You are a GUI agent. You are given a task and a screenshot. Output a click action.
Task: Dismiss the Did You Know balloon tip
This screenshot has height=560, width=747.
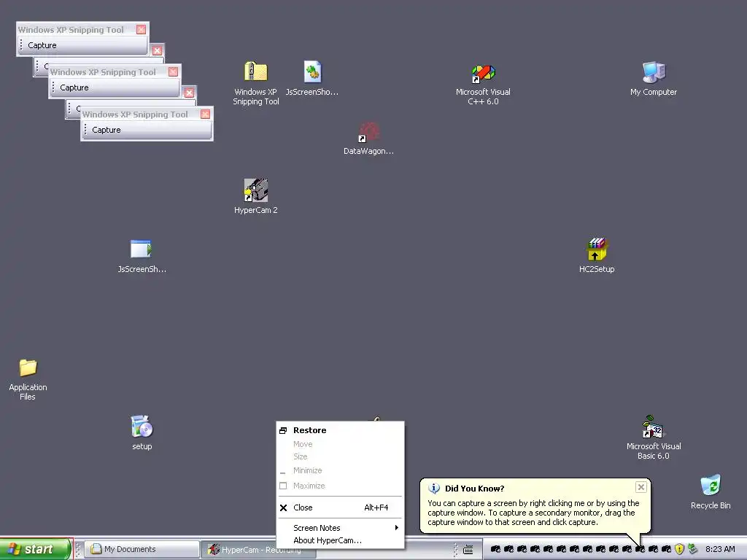(x=640, y=486)
